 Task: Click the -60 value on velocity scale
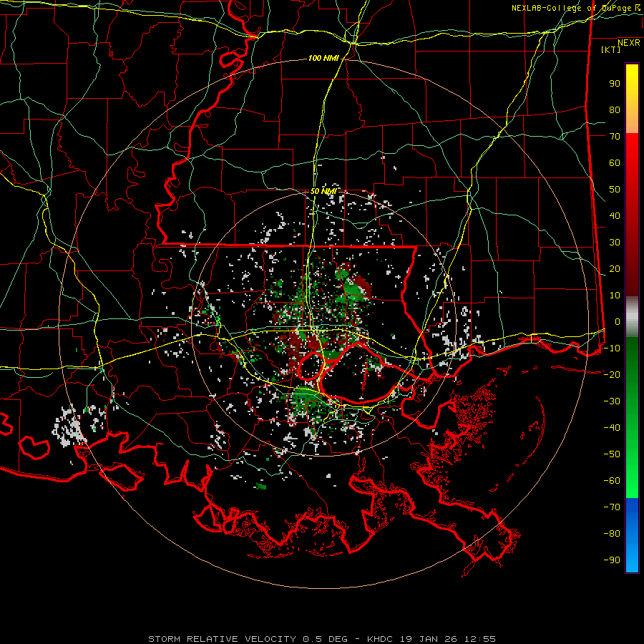tap(612, 481)
